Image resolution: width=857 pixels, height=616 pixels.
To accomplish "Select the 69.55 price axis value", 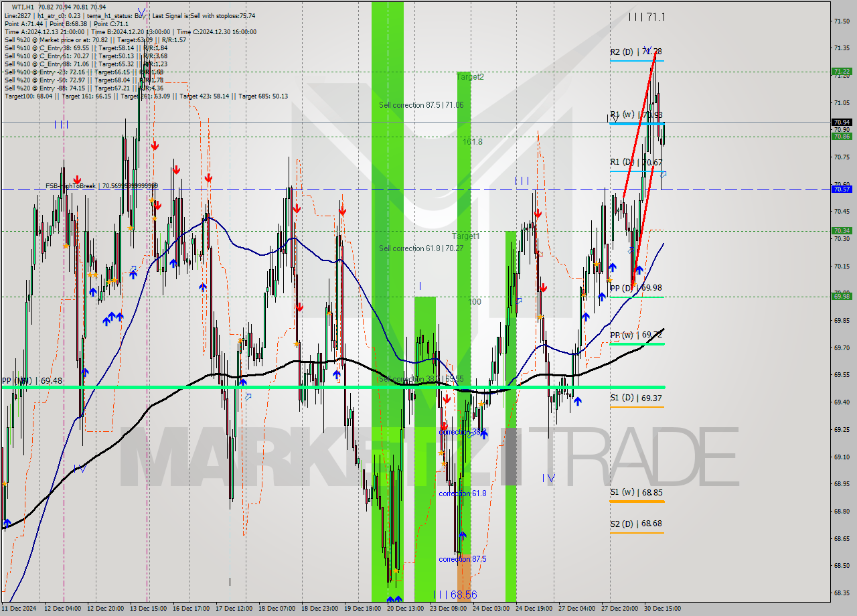I will (842, 375).
